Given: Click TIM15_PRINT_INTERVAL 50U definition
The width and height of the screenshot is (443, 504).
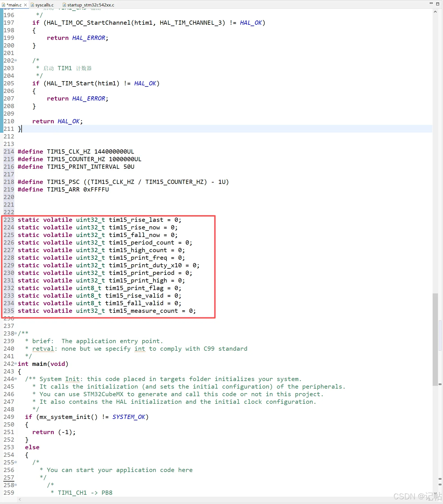Looking at the screenshot, I should [76, 167].
